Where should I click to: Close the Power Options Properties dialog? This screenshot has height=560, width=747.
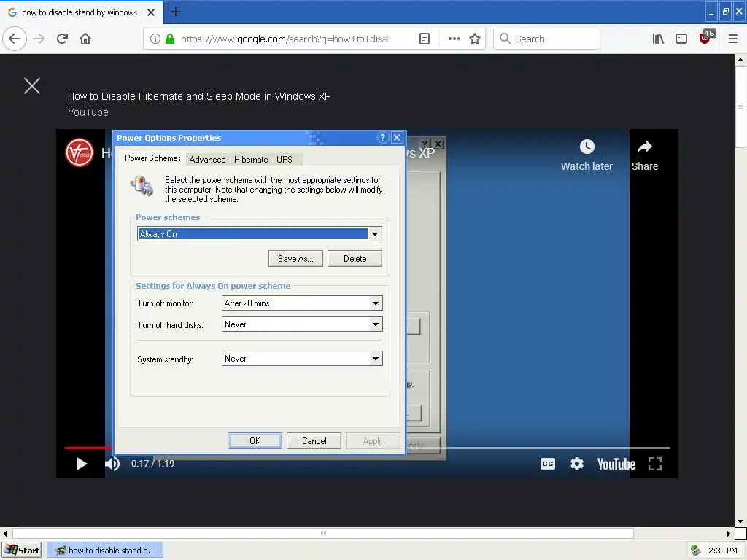tap(397, 138)
